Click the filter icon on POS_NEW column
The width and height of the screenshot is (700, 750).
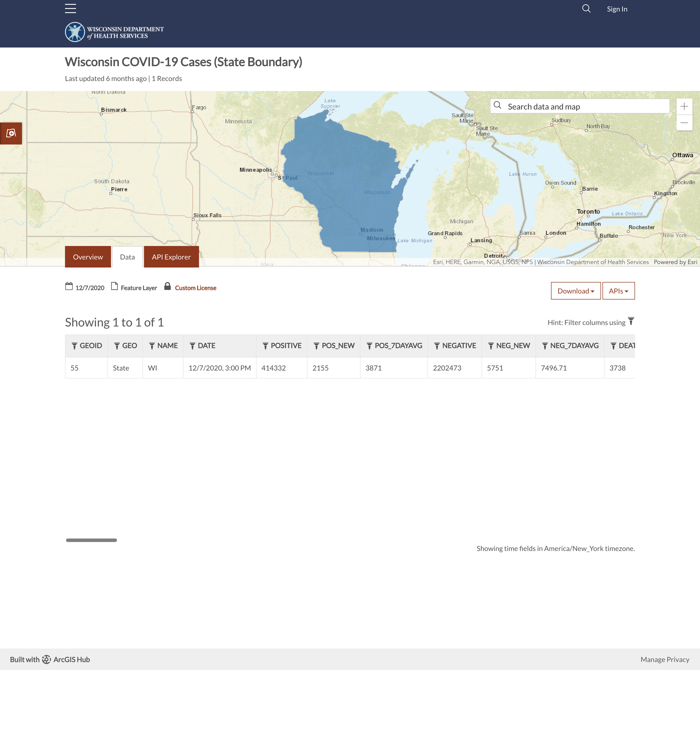316,346
